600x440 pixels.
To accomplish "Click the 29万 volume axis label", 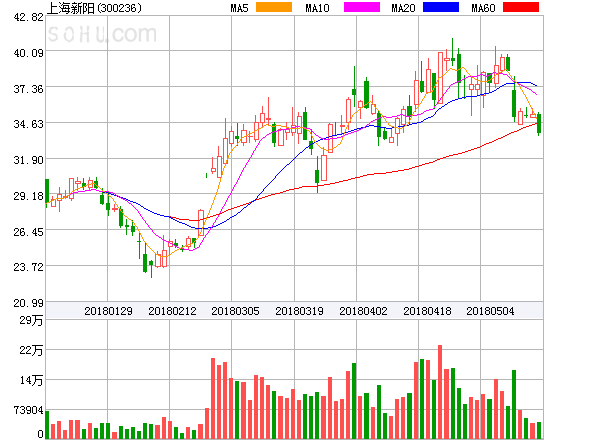I will coord(31,320).
